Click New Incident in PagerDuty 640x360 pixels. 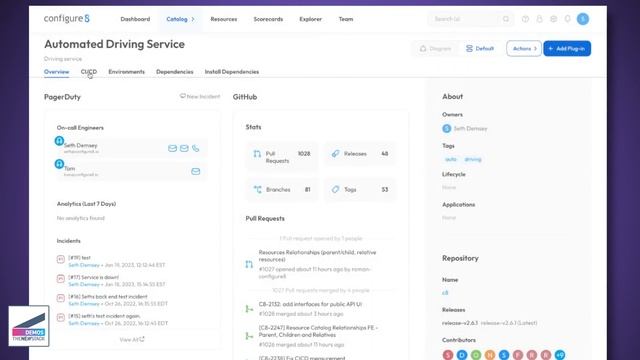(200, 96)
